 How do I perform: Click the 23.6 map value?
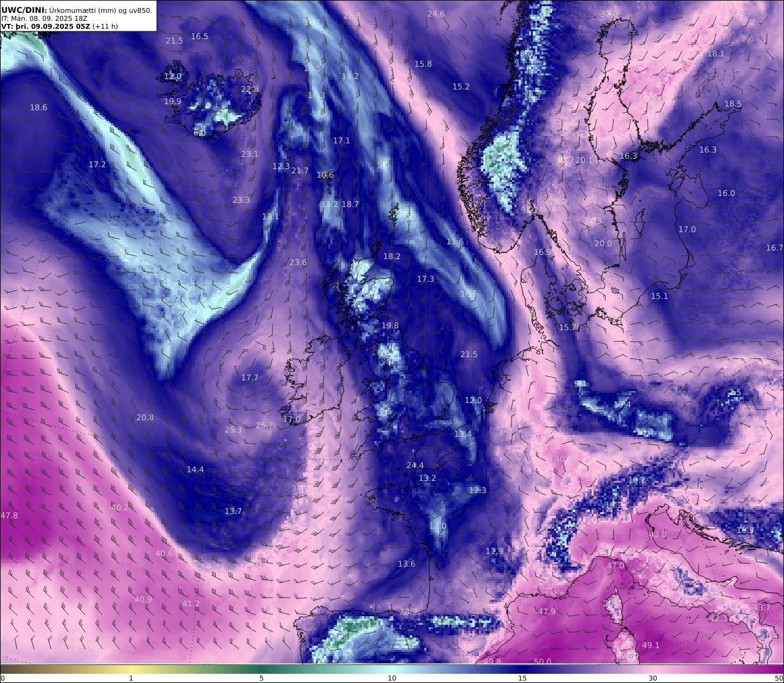point(298,262)
